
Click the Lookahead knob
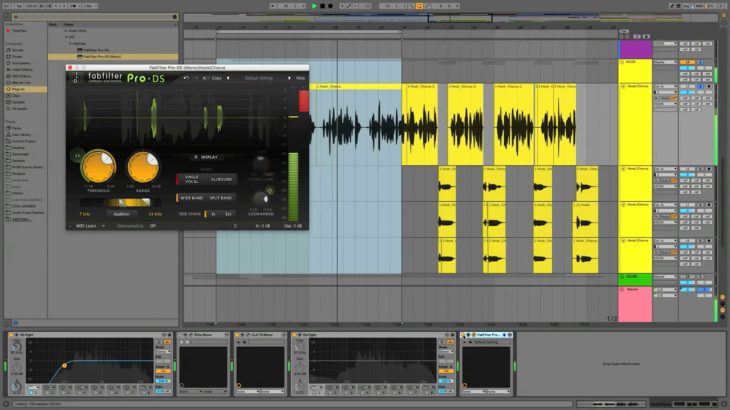pyautogui.click(x=260, y=199)
